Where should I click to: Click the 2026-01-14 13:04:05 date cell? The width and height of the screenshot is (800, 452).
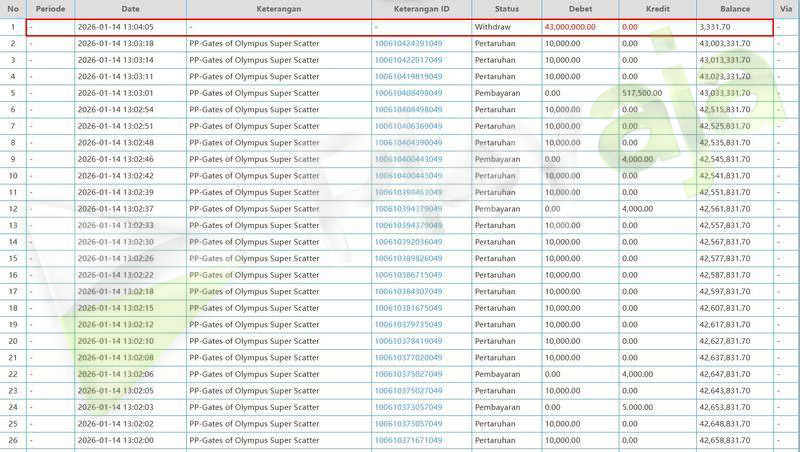116,27
